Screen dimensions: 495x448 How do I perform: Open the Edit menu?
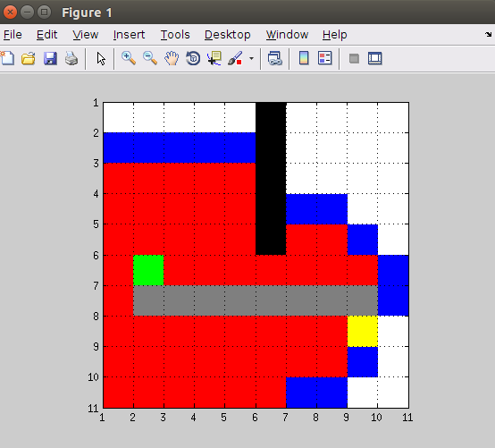(x=46, y=35)
